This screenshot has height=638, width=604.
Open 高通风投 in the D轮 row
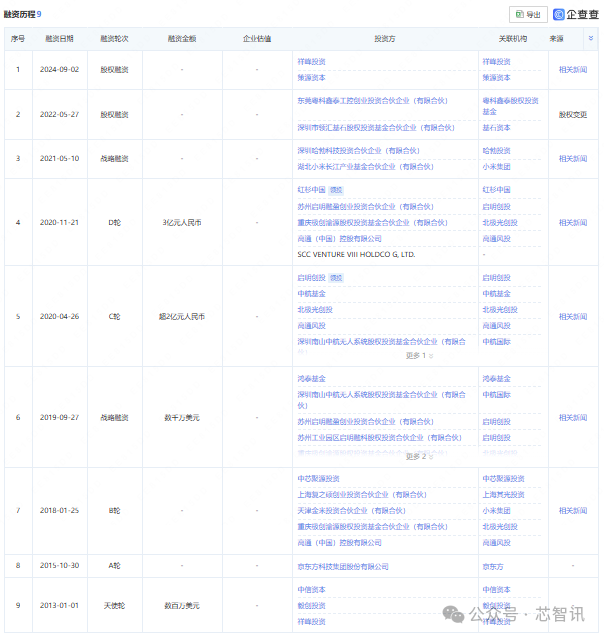pyautogui.click(x=496, y=238)
